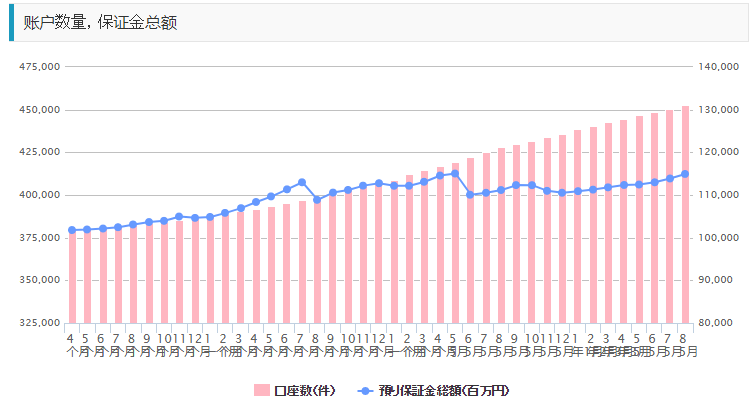Click the rightmost pink bar in the chart
The image size is (753, 407).
click(685, 250)
